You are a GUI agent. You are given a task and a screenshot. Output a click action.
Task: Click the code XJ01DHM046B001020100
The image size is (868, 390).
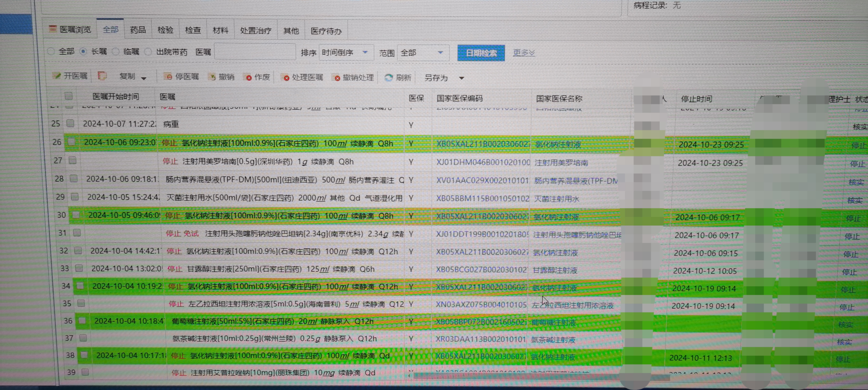[483, 162]
